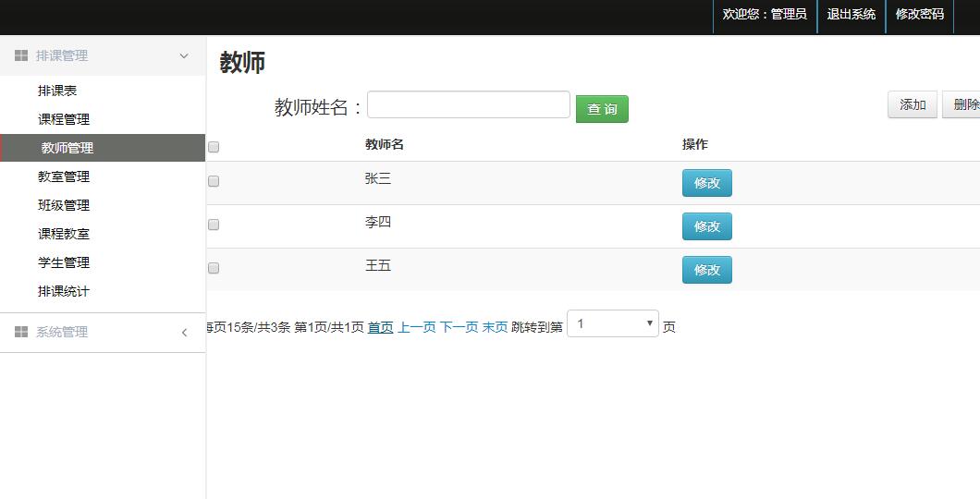Expand the 系统管理 menu chevron

(184, 333)
